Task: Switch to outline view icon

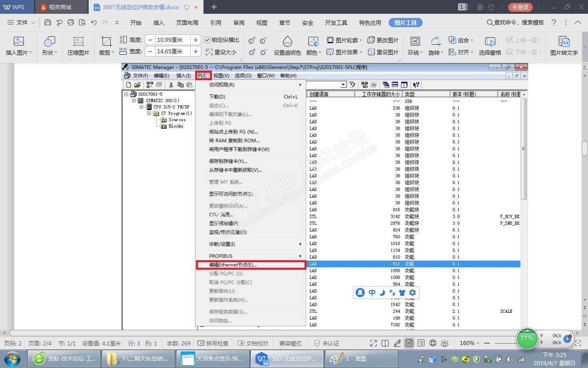Action: coord(421,343)
